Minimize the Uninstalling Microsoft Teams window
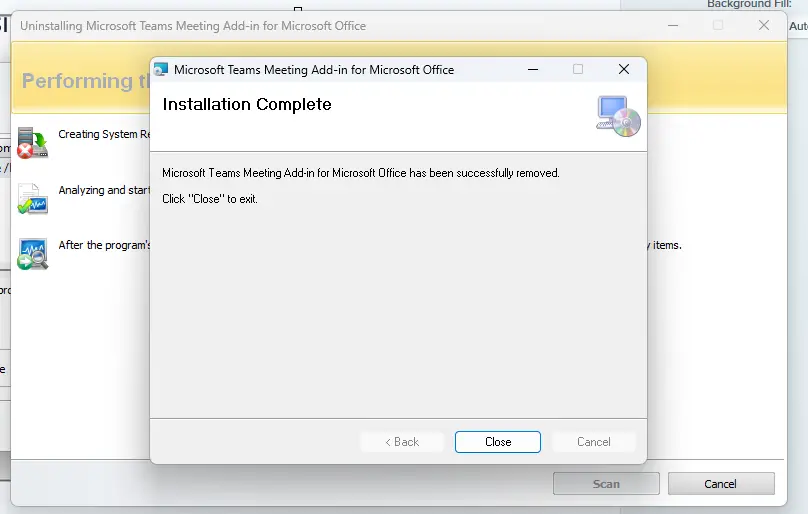Viewport: 808px width, 514px height. [671, 26]
